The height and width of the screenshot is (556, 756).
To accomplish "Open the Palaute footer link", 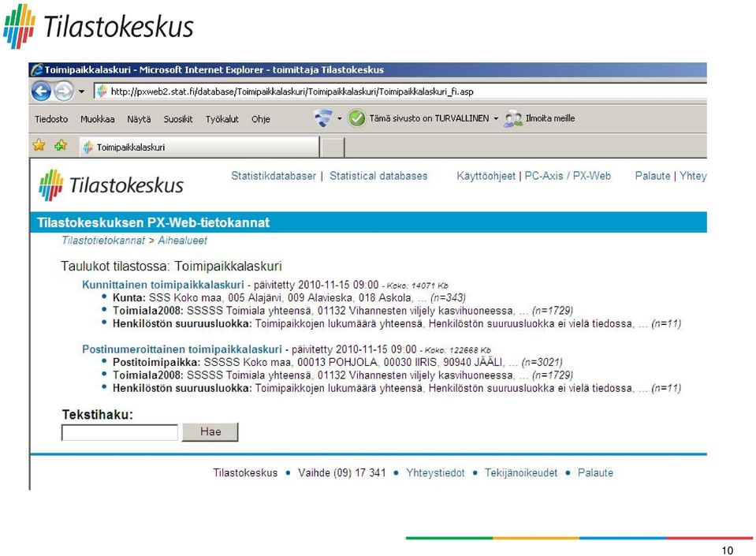I will click(595, 473).
